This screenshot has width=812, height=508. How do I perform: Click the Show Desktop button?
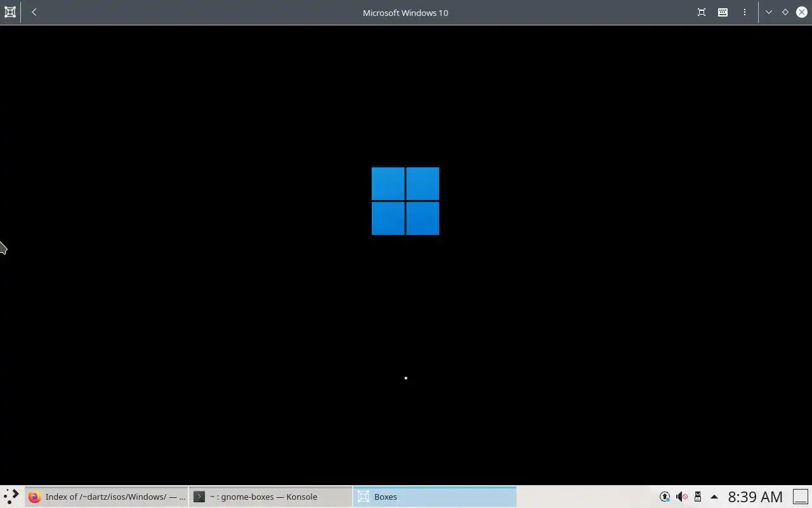click(801, 497)
